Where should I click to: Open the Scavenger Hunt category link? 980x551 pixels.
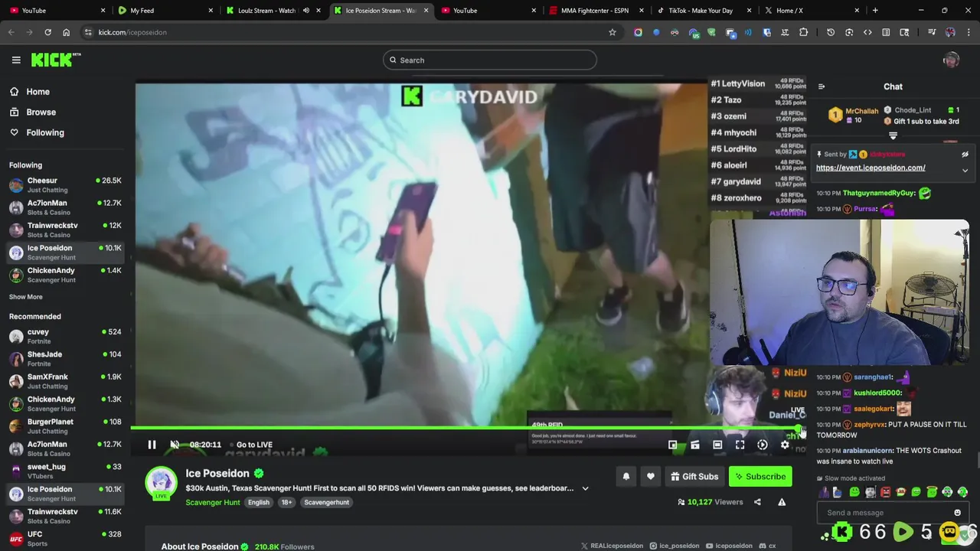(213, 502)
